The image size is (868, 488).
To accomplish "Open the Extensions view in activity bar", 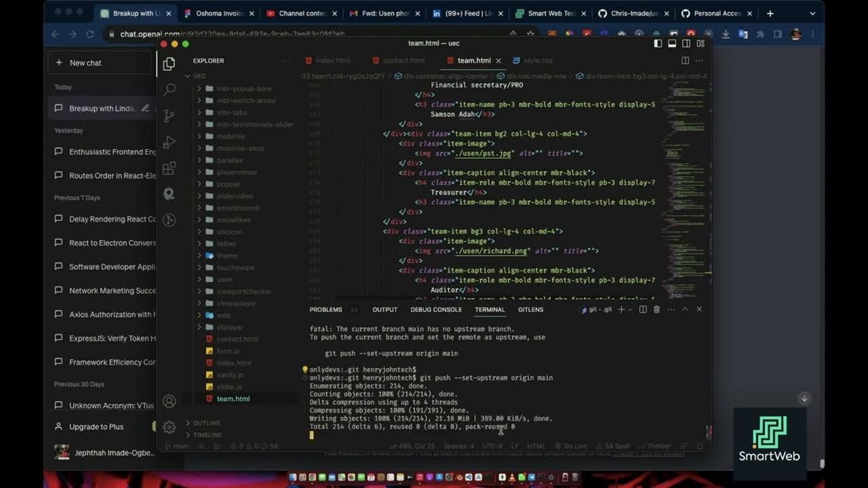I will [170, 168].
